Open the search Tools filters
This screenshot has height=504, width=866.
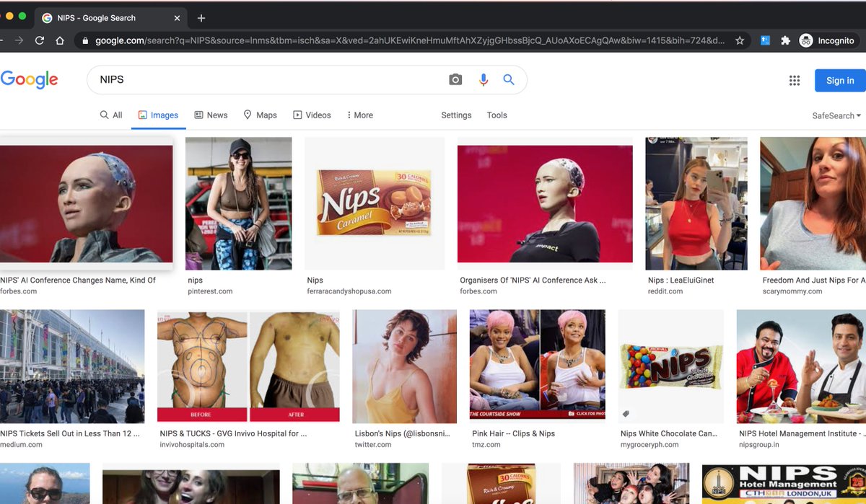497,115
